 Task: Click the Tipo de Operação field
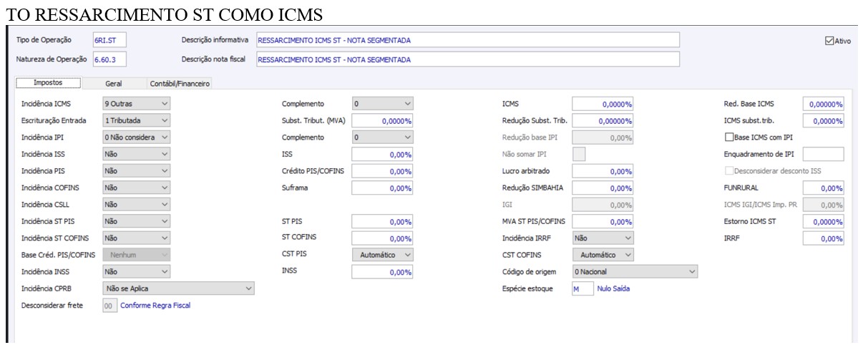[x=109, y=40]
